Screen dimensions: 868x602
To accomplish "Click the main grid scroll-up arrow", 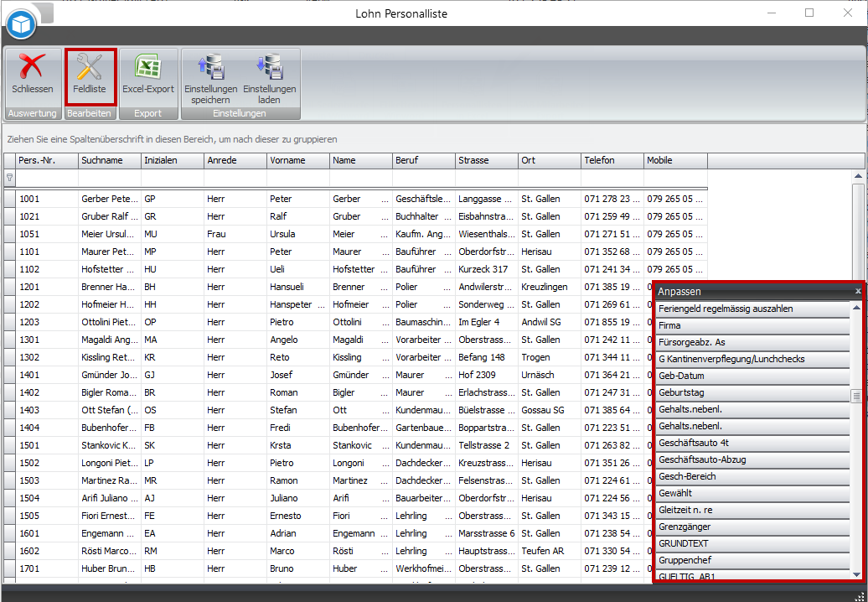I will pos(857,176).
